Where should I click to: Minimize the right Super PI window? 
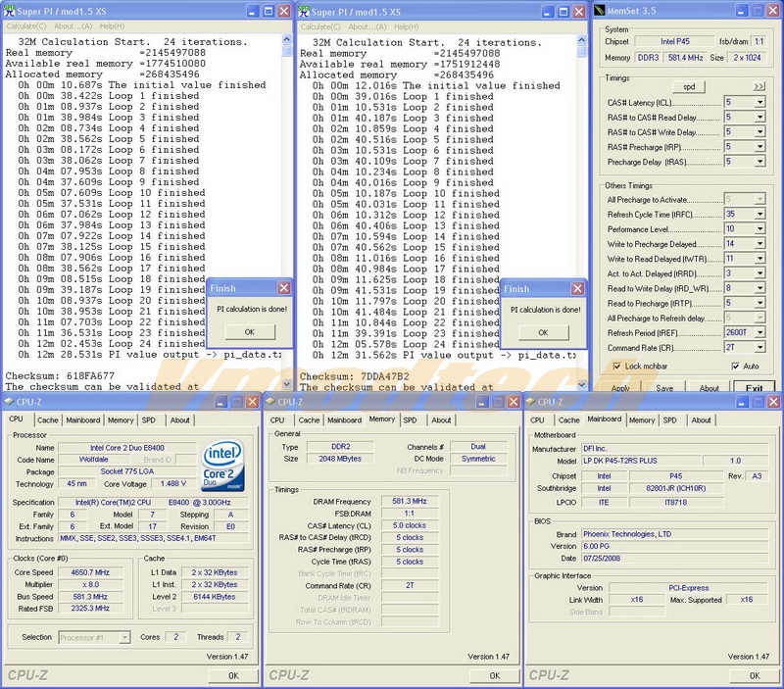coord(548,12)
